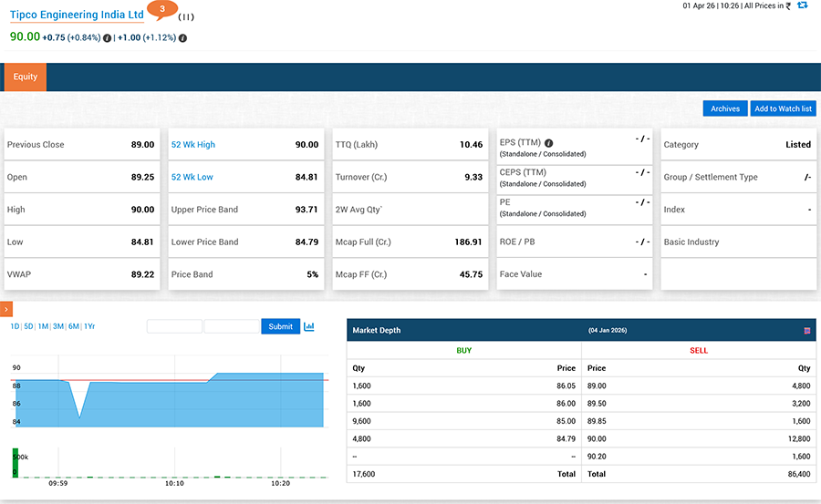Click the Submit button

[x=281, y=326]
